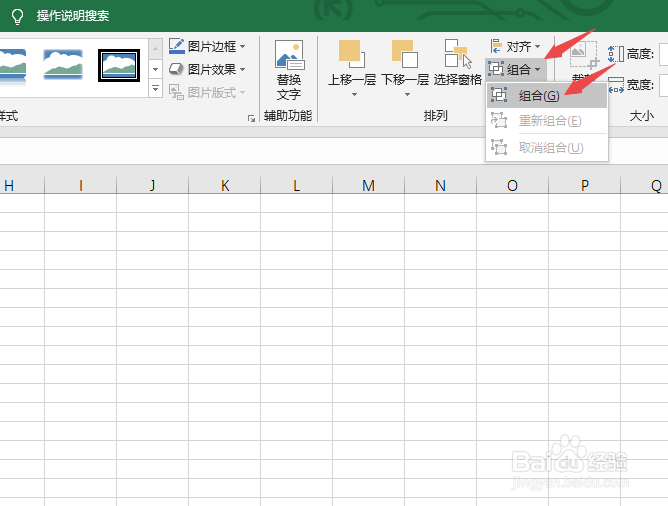Choose 组合(G) from the dropdown menu

coord(547,95)
